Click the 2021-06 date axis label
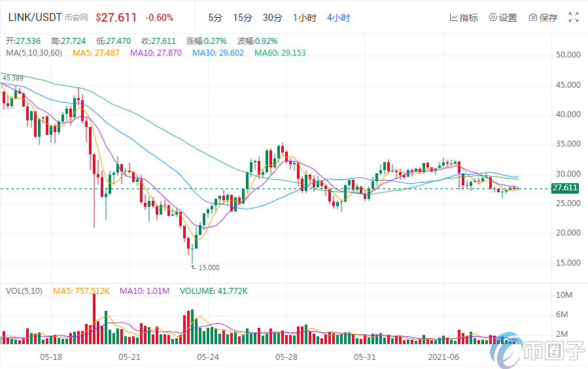Viewport: 588px width, 369px height. tap(443, 357)
